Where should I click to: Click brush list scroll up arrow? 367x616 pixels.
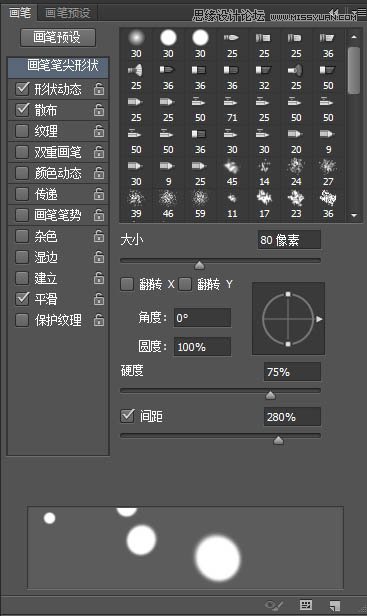click(x=354, y=37)
